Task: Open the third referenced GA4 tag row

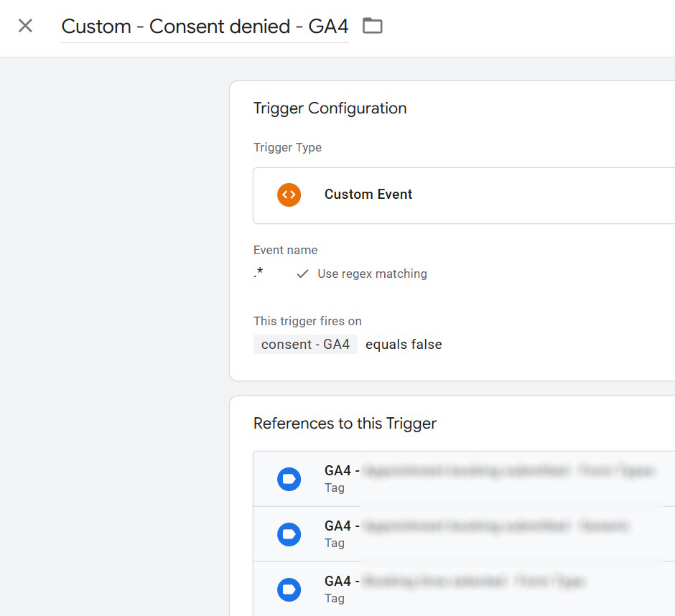Action: coord(464,589)
